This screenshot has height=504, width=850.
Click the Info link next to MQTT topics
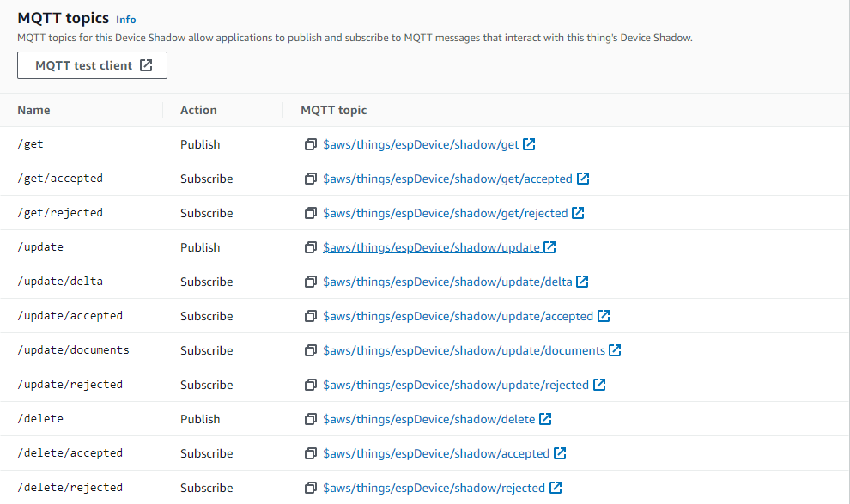(x=125, y=19)
